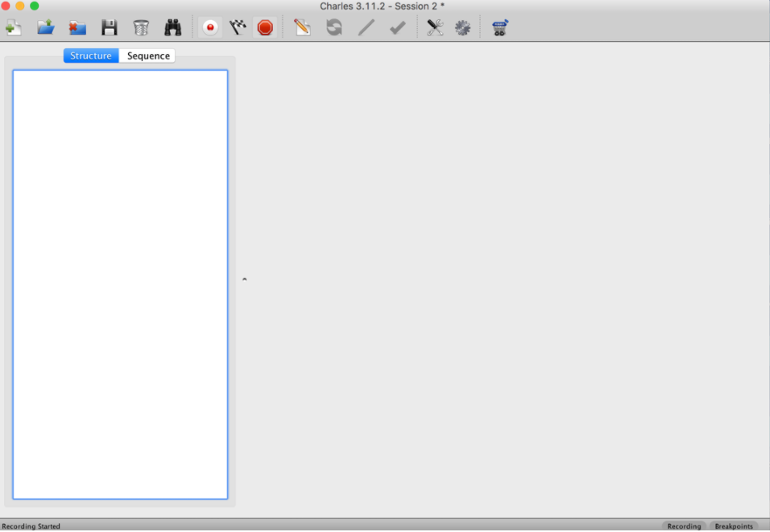Close the current session

77,28
